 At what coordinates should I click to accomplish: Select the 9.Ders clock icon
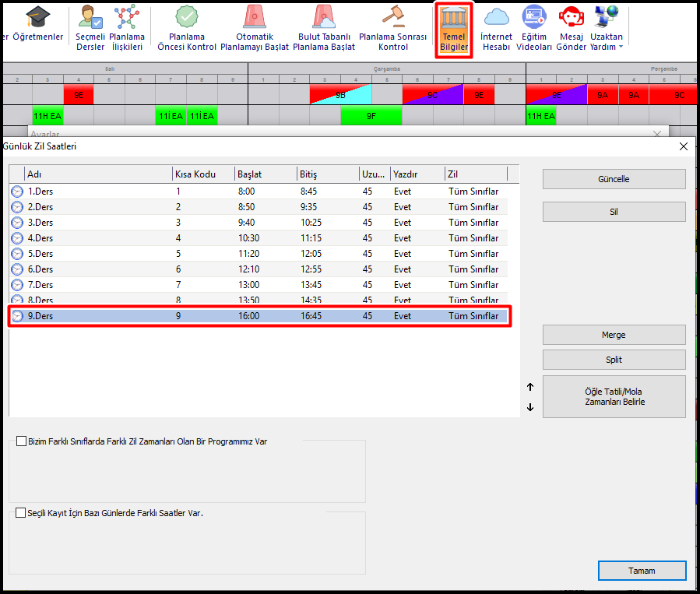point(17,316)
